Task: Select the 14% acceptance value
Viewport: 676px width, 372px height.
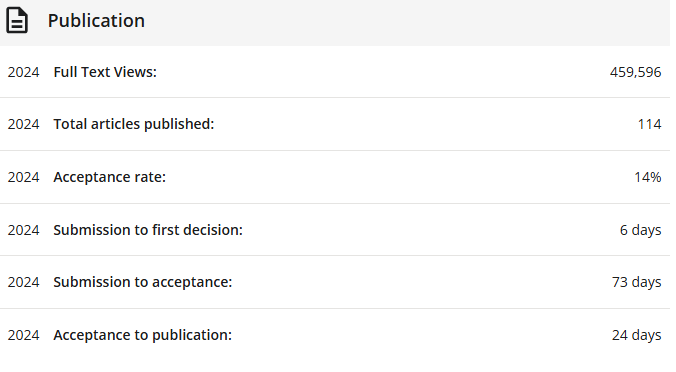Action: pos(648,177)
